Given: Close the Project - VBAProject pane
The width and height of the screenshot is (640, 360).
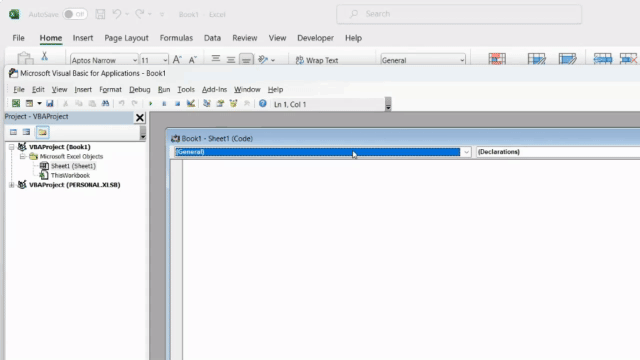Looking at the screenshot, I should [140, 118].
